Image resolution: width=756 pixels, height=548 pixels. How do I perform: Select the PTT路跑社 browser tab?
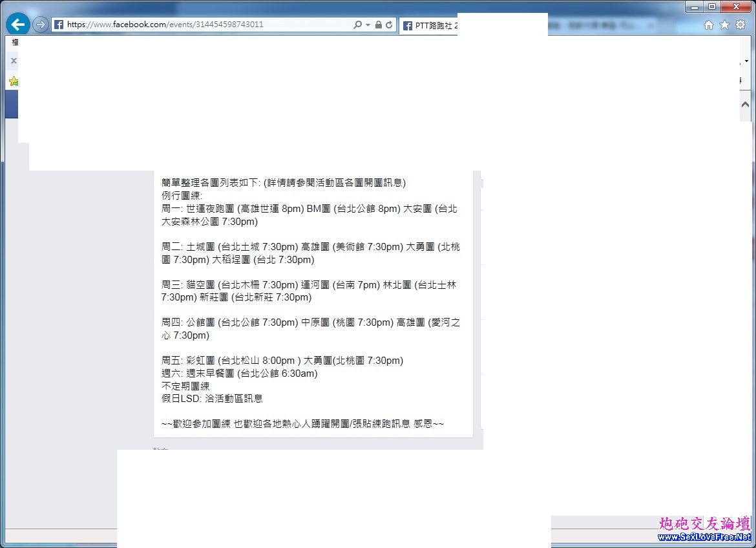point(430,25)
